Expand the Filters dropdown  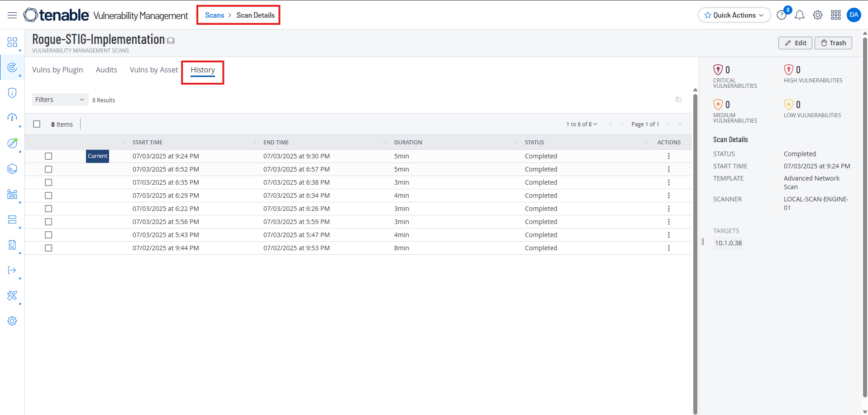(60, 100)
